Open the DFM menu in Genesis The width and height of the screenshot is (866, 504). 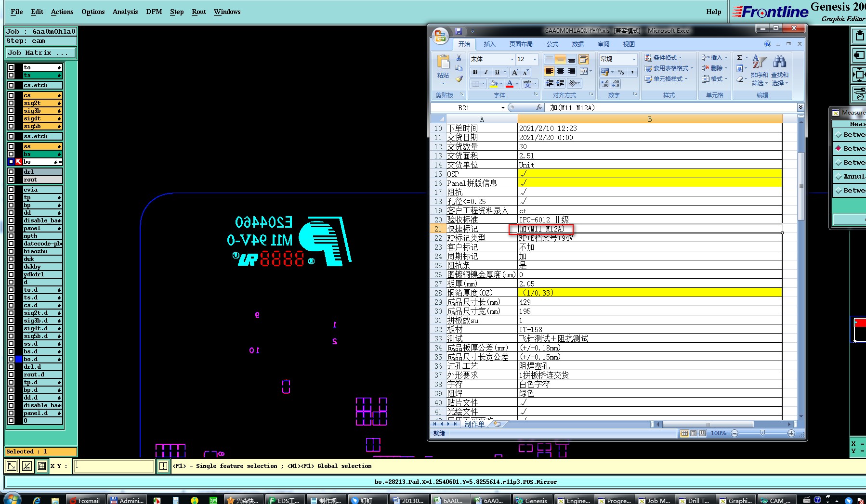(154, 12)
